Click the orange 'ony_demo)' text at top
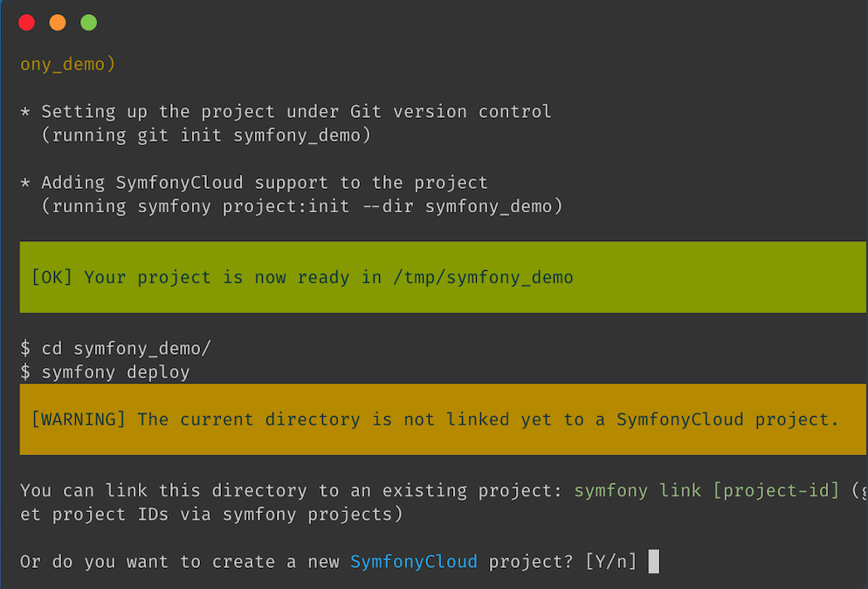The width and height of the screenshot is (868, 589). (68, 65)
